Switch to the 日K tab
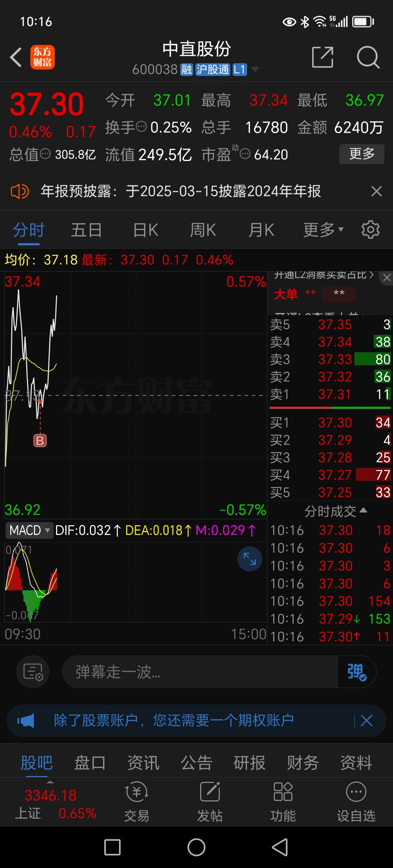Image resolution: width=393 pixels, height=868 pixels. tap(146, 230)
